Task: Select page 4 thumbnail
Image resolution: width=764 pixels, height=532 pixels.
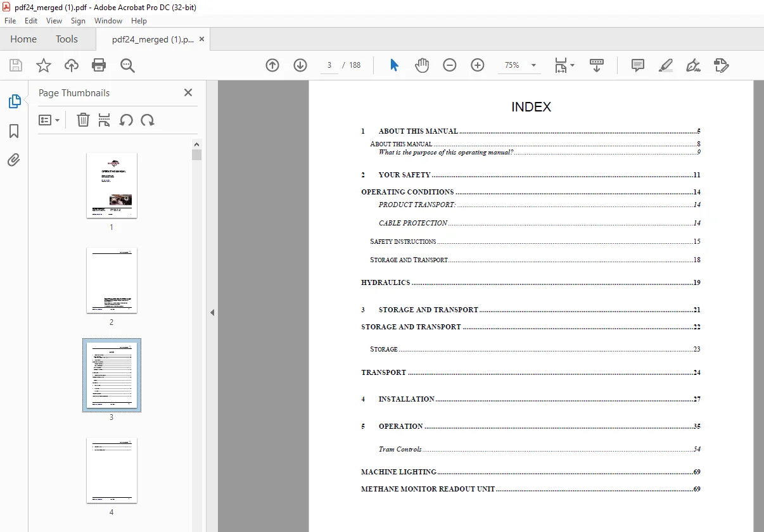Action: click(x=111, y=470)
